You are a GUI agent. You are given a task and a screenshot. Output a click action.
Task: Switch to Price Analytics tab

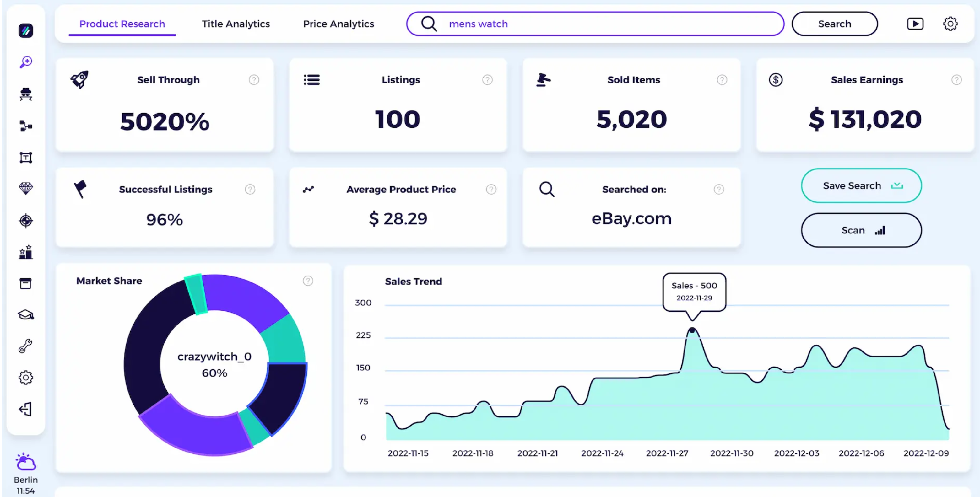tap(338, 24)
